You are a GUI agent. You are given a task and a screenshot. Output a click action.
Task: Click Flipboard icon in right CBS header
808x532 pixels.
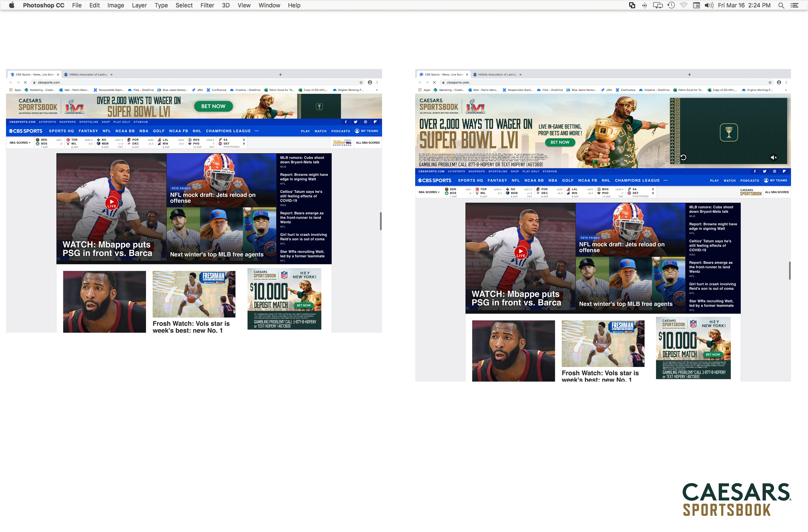click(784, 172)
